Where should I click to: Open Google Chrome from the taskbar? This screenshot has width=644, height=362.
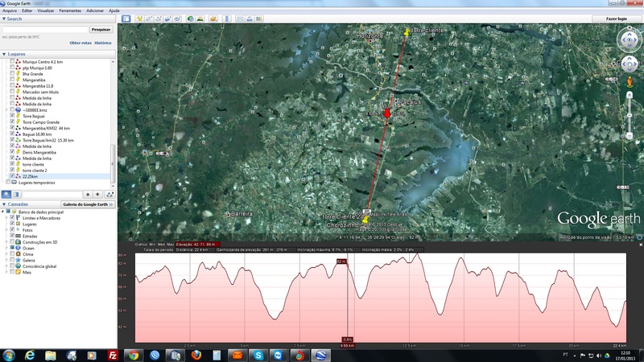pyautogui.click(x=134, y=356)
